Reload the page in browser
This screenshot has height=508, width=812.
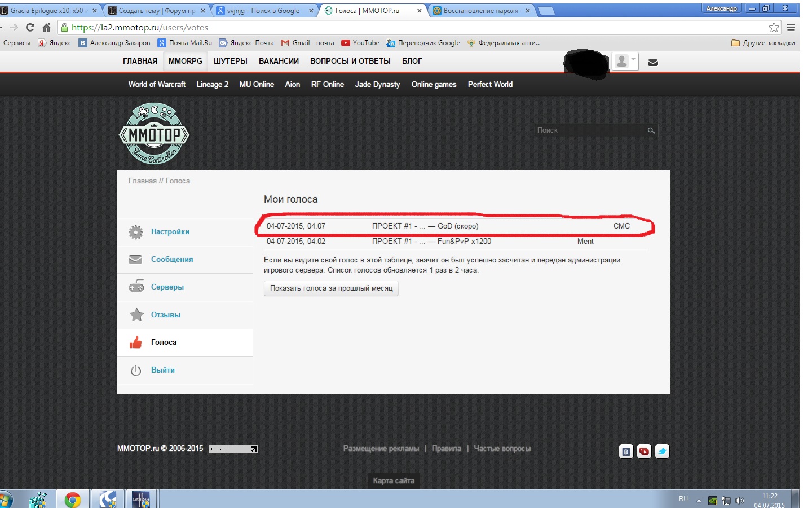(x=30, y=28)
